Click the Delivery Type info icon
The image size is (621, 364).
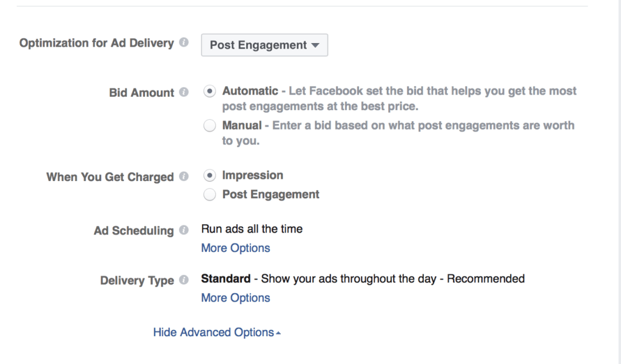tap(184, 280)
